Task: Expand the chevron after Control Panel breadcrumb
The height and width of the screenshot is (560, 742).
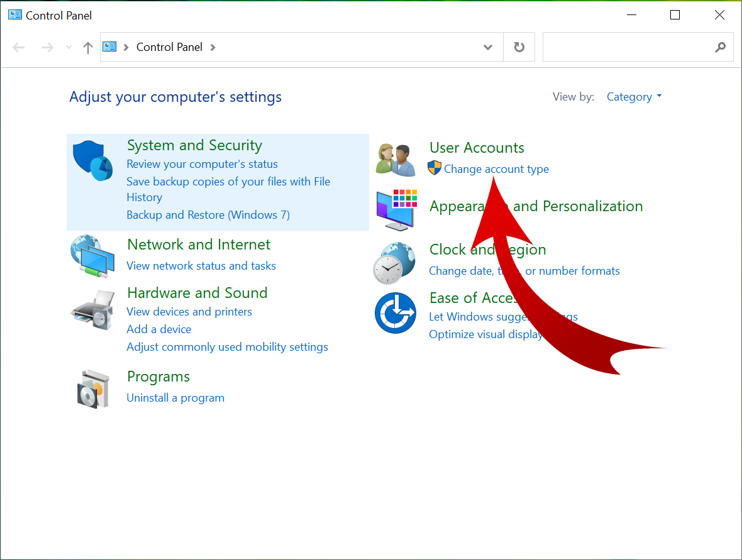Action: click(x=213, y=47)
